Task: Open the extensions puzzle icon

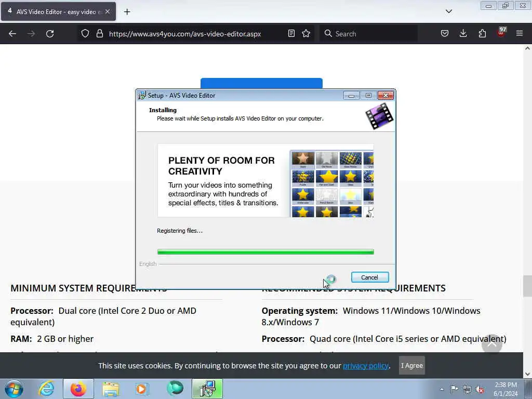Action: click(482, 34)
